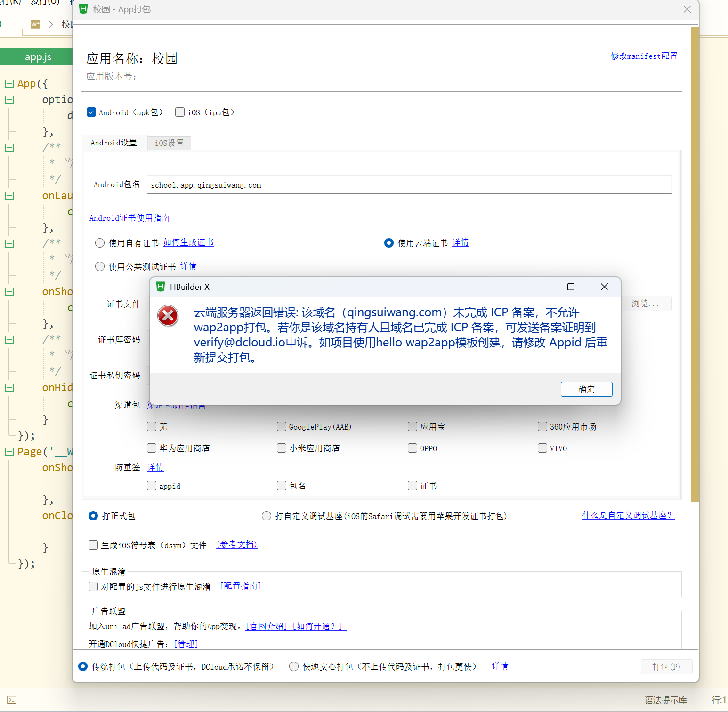Click the red error icon in HBuilder X dialog
This screenshot has width=728, height=712.
[x=168, y=316]
